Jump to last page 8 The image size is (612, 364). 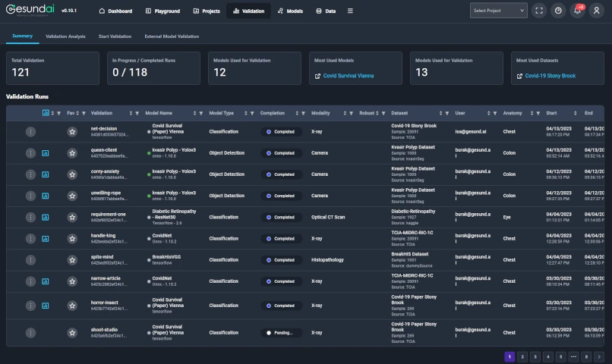[x=586, y=356]
